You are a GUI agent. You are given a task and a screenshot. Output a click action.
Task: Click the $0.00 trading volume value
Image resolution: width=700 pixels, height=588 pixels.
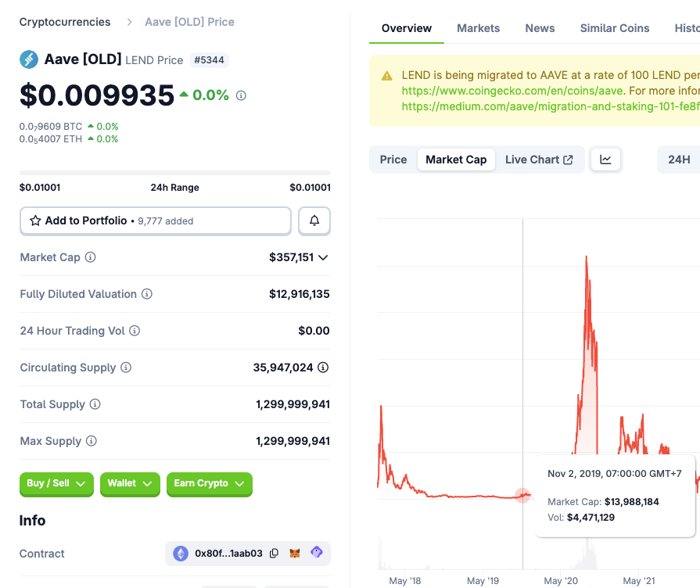[x=314, y=331]
